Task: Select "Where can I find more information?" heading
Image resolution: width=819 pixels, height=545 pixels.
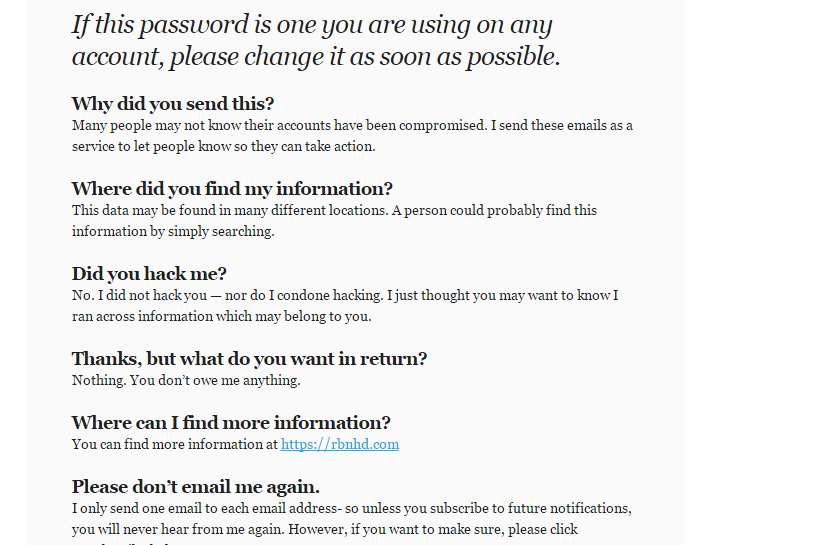Action: point(231,422)
